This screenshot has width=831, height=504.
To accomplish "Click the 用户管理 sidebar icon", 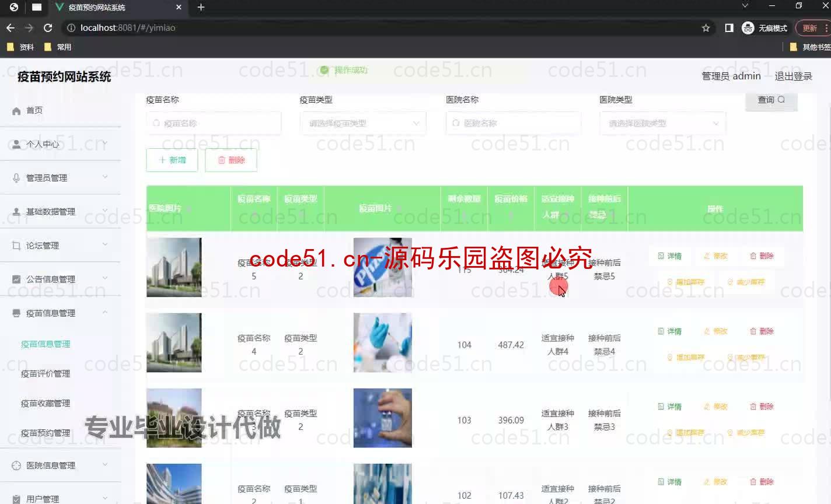I will tap(16, 499).
